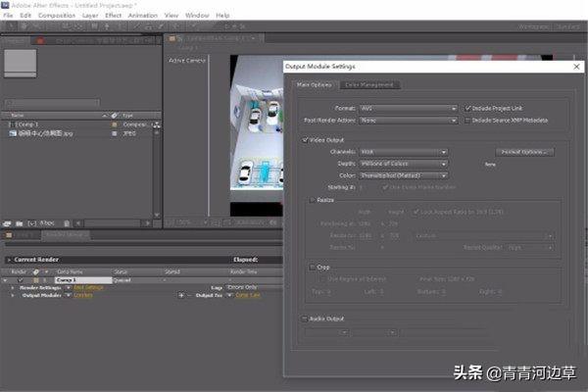Viewport: 588px width, 392px height.
Task: Click the Name column header in Project panel
Action: pos(18,116)
